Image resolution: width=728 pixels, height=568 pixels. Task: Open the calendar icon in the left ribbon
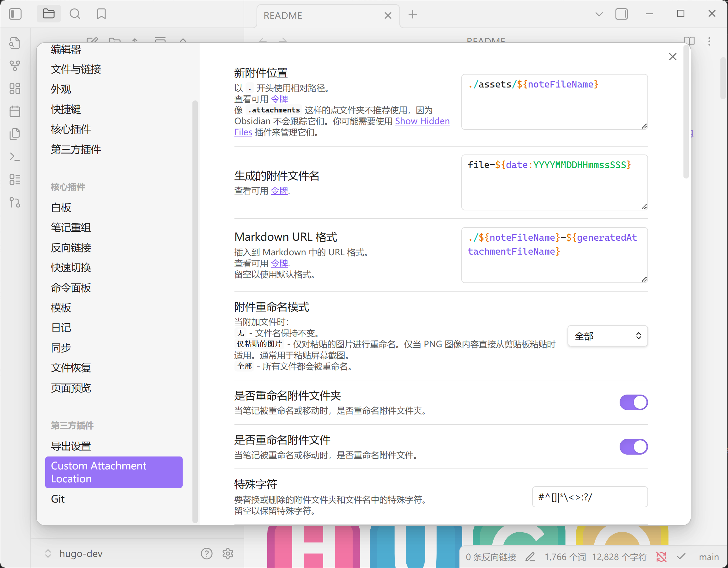pos(15,111)
